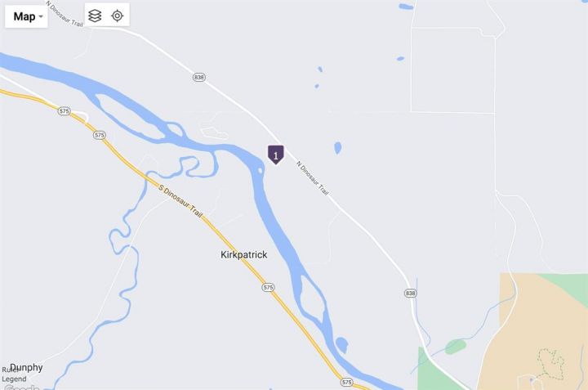The width and height of the screenshot is (588, 390).
Task: Click the locate-me crosshair icon
Action: point(118,16)
